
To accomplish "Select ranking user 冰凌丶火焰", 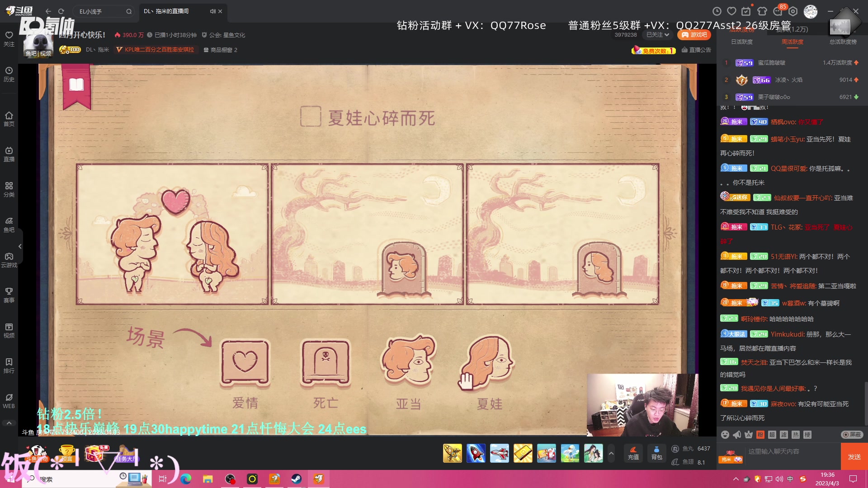I will coord(789,80).
